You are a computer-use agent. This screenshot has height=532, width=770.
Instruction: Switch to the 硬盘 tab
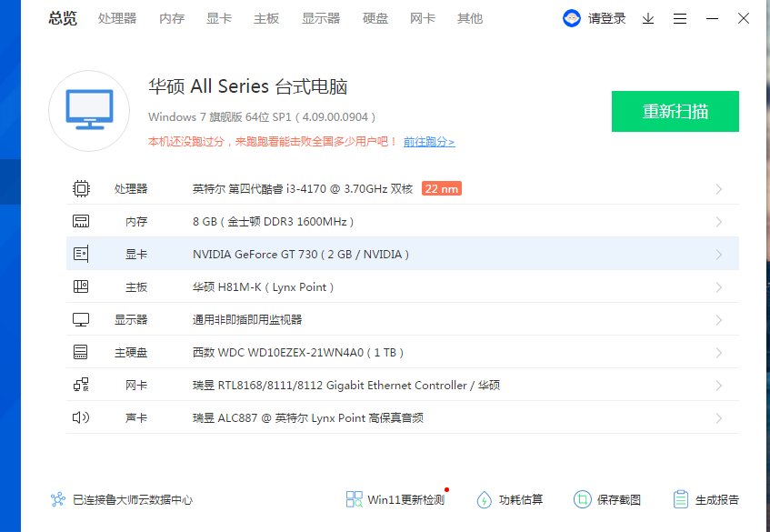point(375,19)
